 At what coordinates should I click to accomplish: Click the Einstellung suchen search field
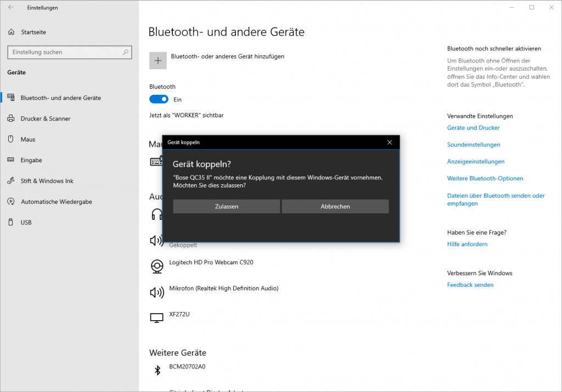pyautogui.click(x=69, y=52)
